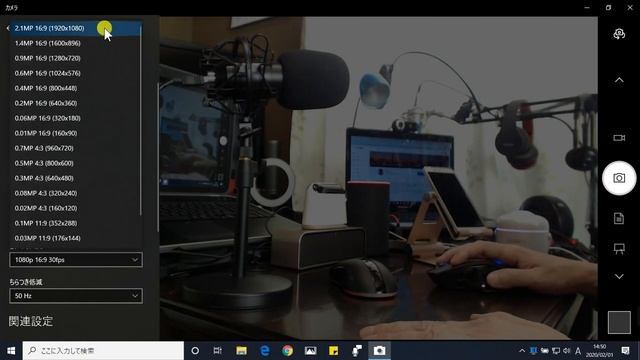Click the Camera app taskbar icon
640x360 pixels.
coord(379,351)
